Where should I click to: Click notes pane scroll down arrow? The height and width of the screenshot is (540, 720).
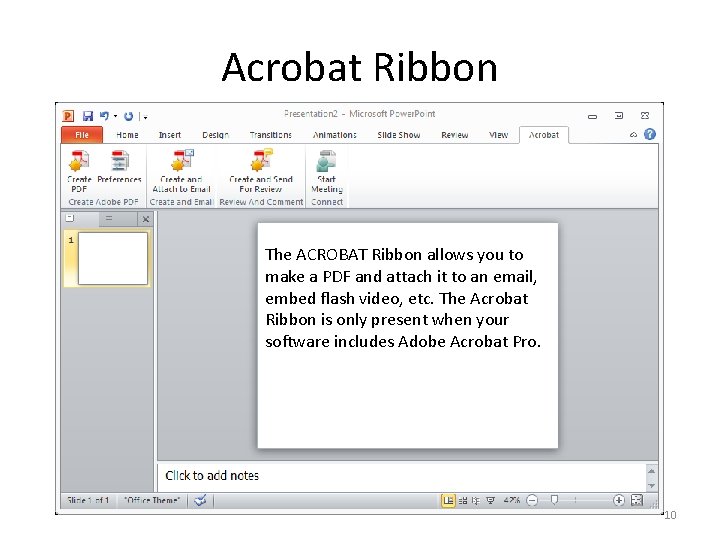click(651, 485)
